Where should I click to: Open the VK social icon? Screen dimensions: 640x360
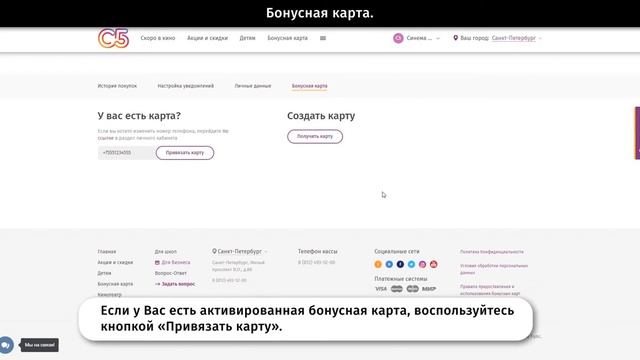389,264
